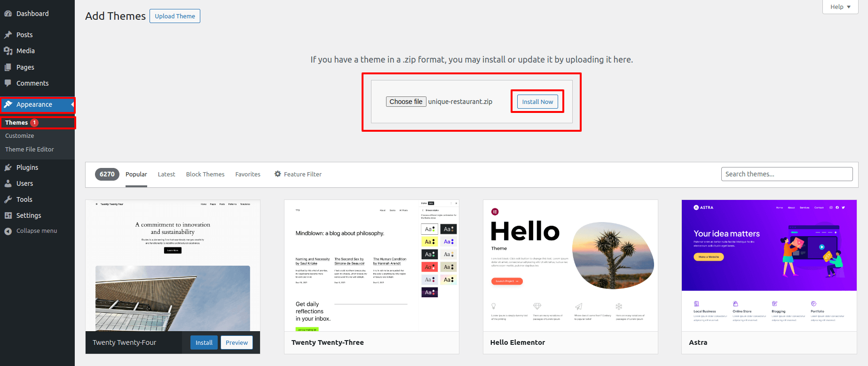Click the Comments speech bubble icon
Viewport: 868px width, 366px height.
pos(8,83)
